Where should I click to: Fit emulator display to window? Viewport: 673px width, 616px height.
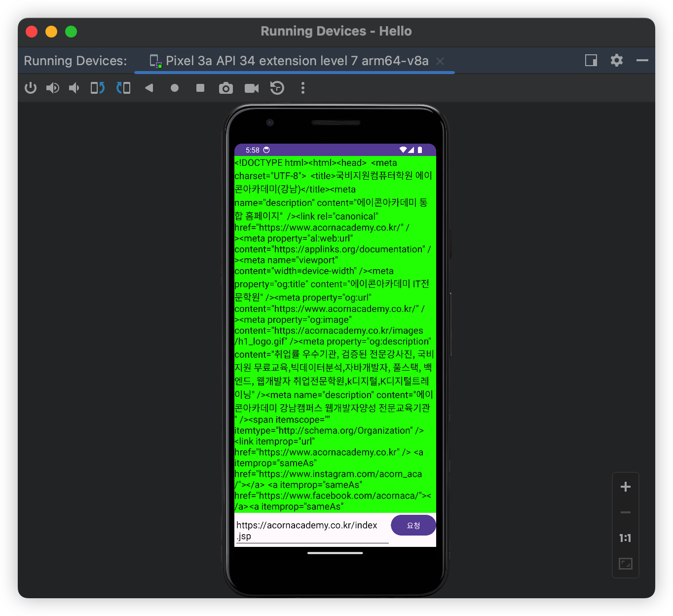pos(626,564)
